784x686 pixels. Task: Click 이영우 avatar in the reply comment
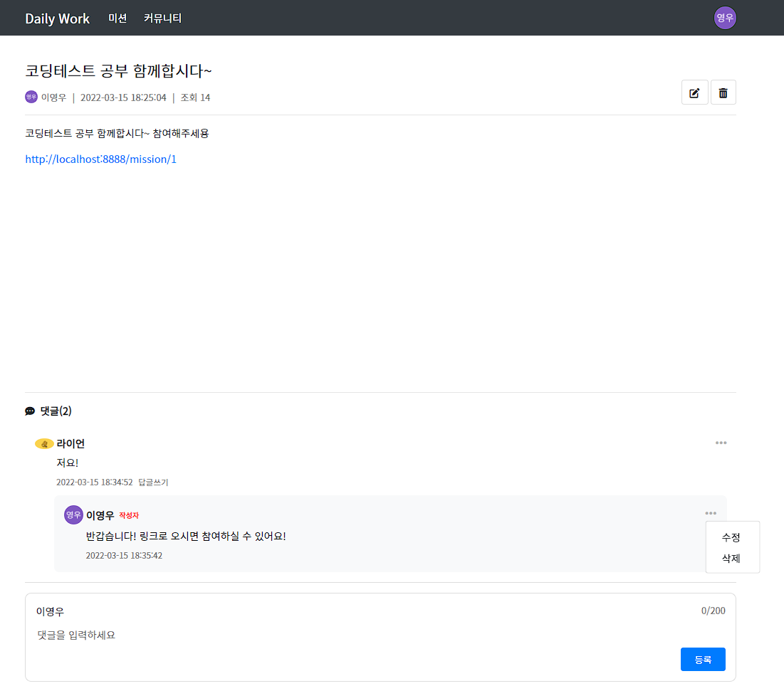click(73, 514)
